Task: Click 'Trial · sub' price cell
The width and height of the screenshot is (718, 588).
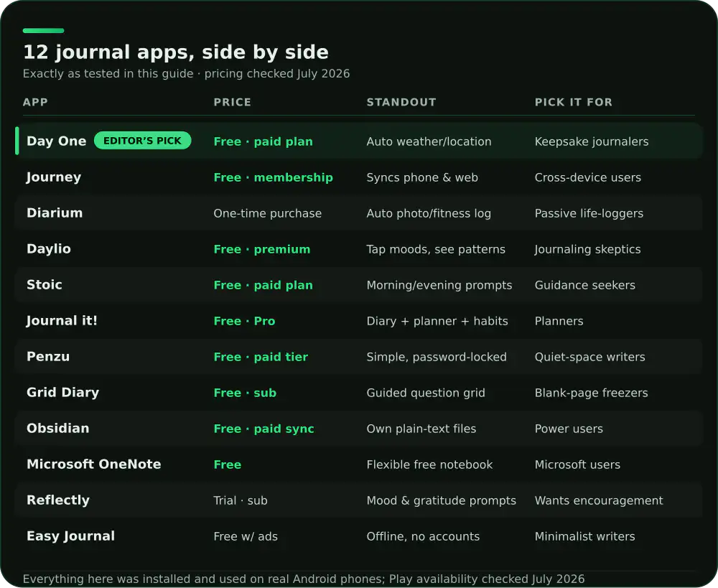Action: (x=241, y=500)
